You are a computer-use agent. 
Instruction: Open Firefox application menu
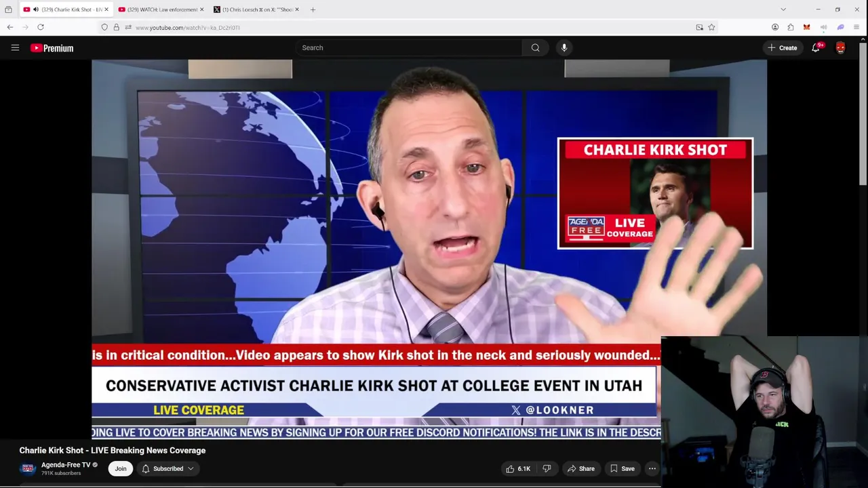[x=856, y=27]
